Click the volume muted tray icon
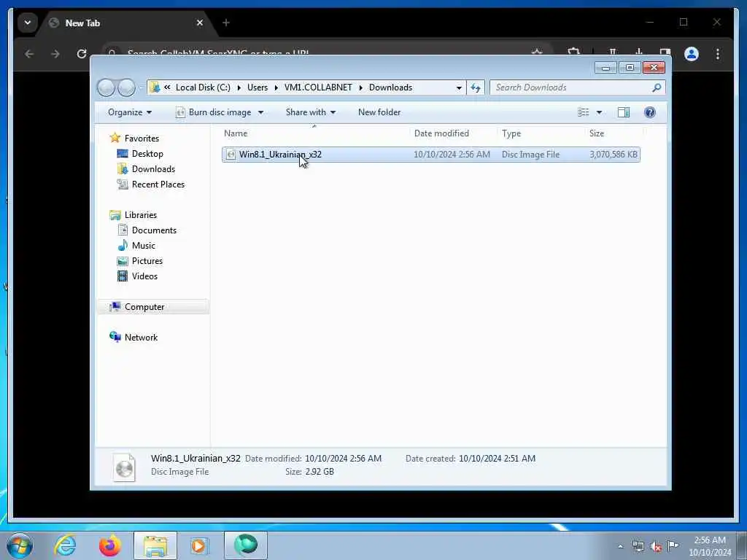 point(656,547)
